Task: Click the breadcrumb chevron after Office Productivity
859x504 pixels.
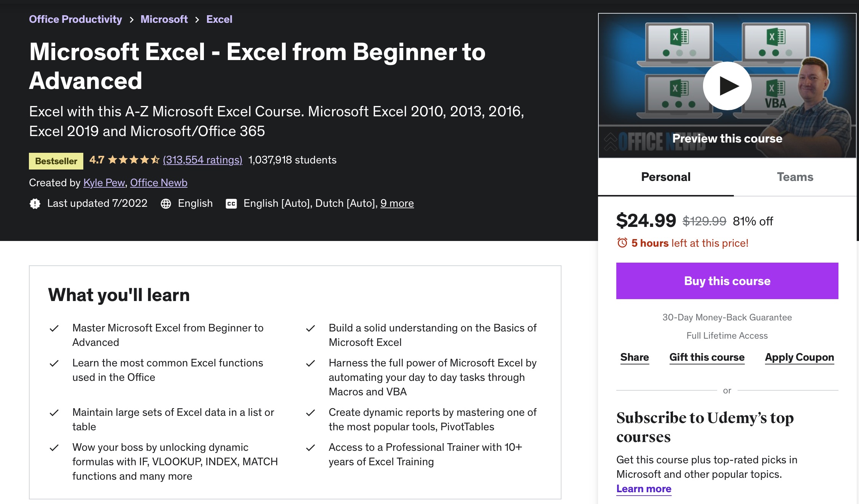Action: coord(132,20)
